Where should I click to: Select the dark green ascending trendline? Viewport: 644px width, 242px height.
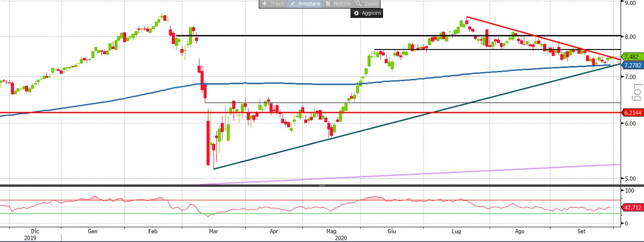[360, 130]
